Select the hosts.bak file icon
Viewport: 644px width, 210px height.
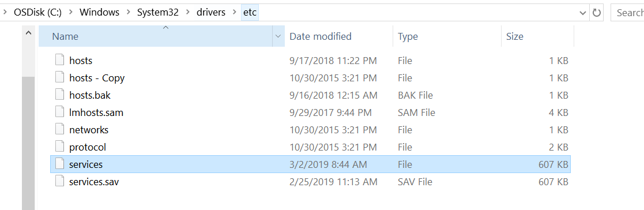(x=60, y=95)
